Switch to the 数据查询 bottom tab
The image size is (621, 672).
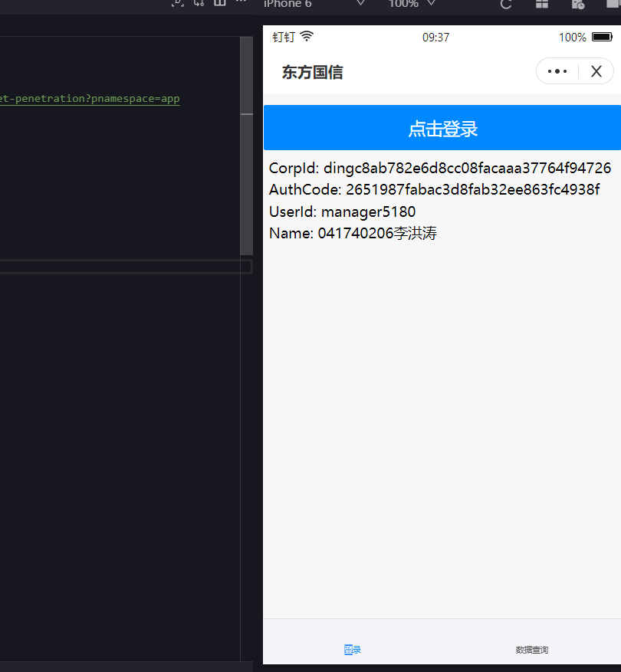click(x=532, y=650)
